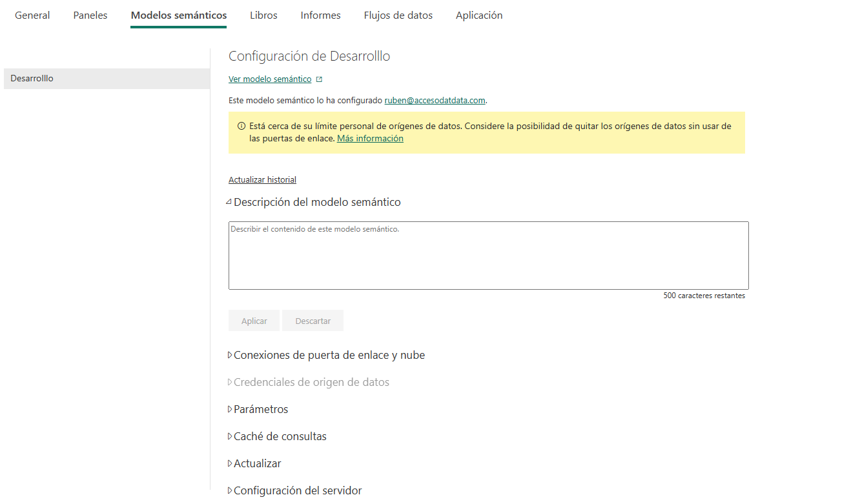Open the Paneles tab
851x504 pixels.
point(90,15)
